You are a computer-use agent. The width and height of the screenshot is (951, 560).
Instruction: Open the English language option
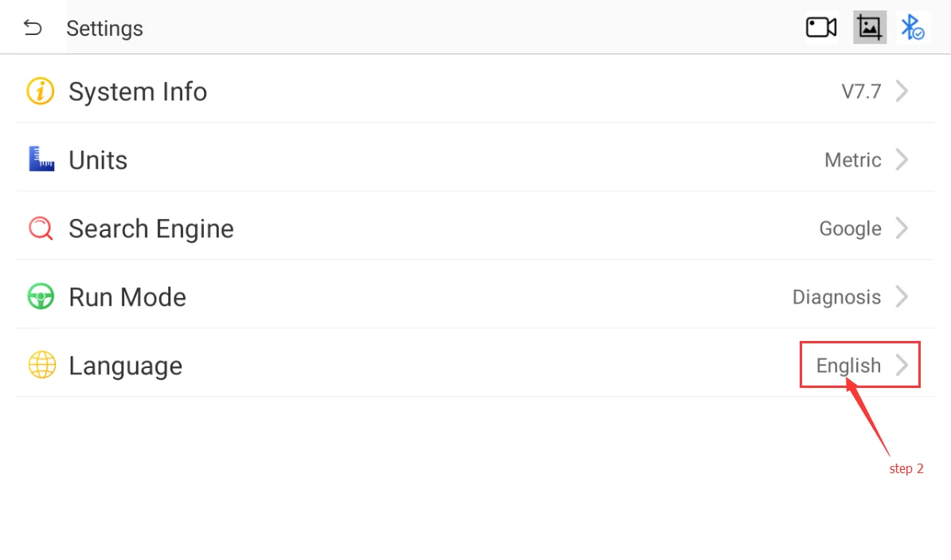848,366
